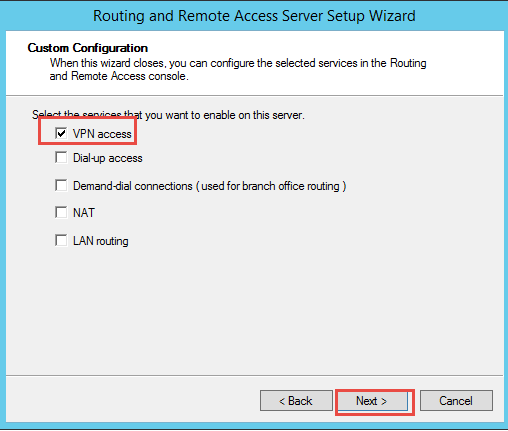Check the NAT checkbox
This screenshot has height=431, width=508.
tap(61, 212)
